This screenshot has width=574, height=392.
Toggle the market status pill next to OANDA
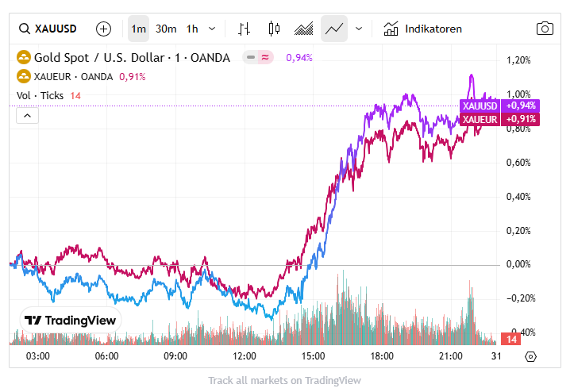point(259,57)
